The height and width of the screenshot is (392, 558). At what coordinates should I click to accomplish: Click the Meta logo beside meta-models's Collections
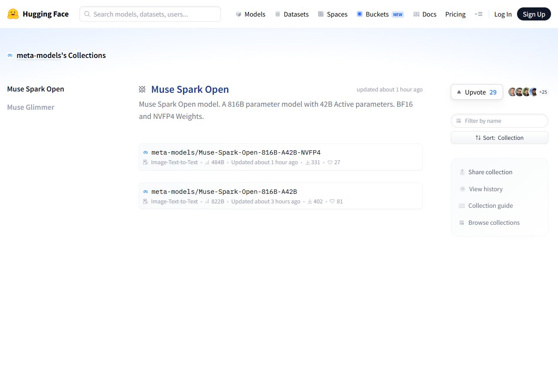point(10,55)
